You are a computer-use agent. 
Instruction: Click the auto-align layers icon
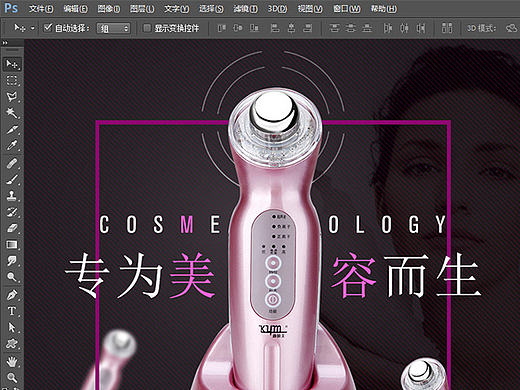(x=447, y=28)
